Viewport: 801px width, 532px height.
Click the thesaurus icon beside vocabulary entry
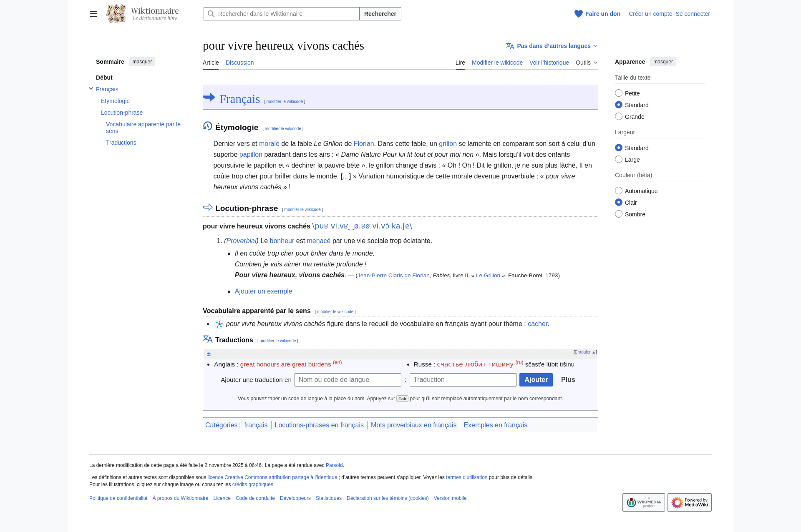click(219, 324)
